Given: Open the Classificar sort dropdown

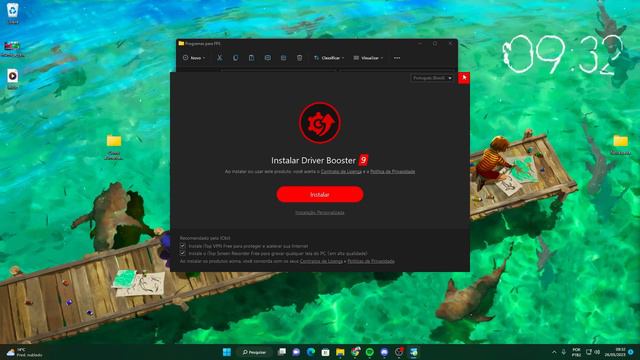Looking at the screenshot, I should [x=329, y=58].
